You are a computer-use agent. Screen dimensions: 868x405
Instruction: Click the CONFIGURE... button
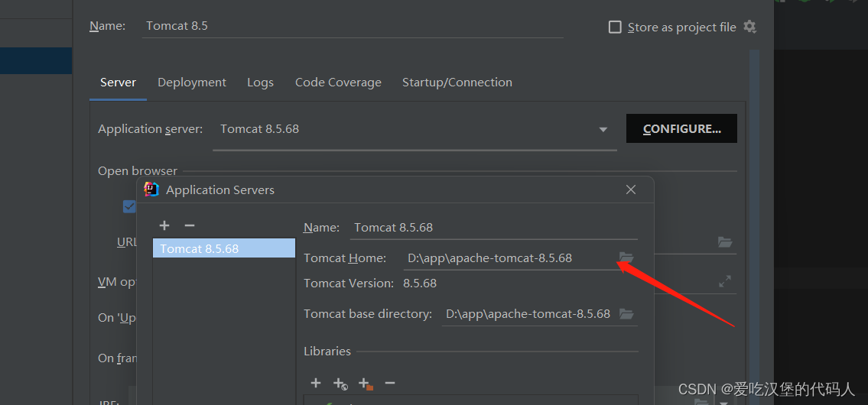coord(681,128)
